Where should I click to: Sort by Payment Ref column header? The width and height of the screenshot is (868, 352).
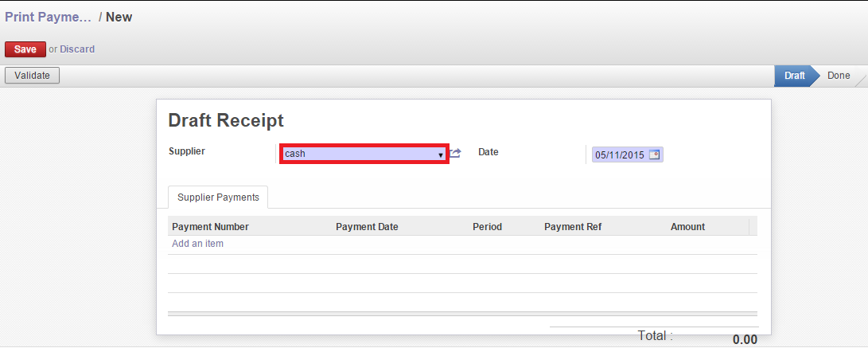tap(573, 226)
